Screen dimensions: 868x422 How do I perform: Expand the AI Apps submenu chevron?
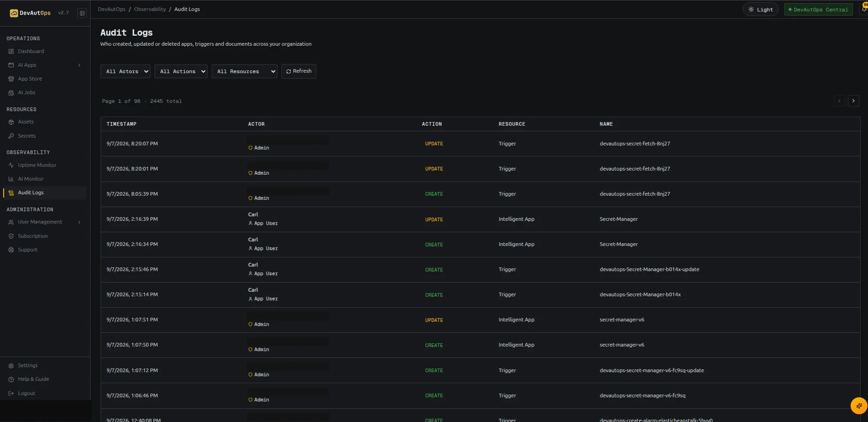click(x=80, y=65)
